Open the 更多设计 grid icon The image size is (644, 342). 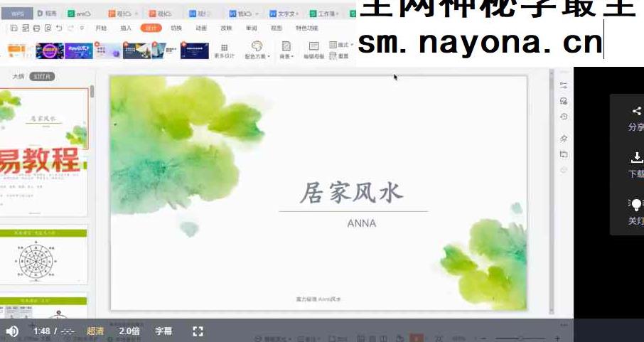click(x=224, y=48)
